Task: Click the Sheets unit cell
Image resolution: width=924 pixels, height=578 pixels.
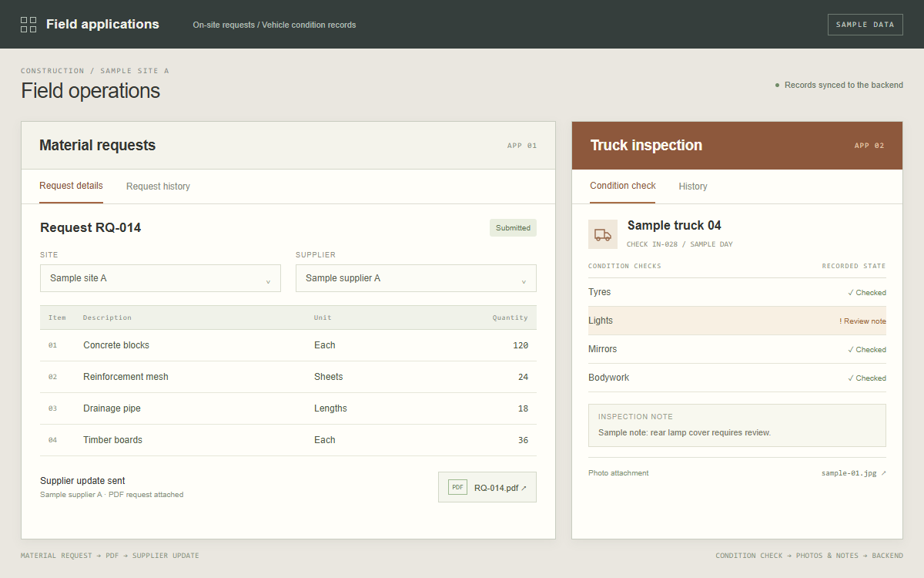Action: point(328,377)
